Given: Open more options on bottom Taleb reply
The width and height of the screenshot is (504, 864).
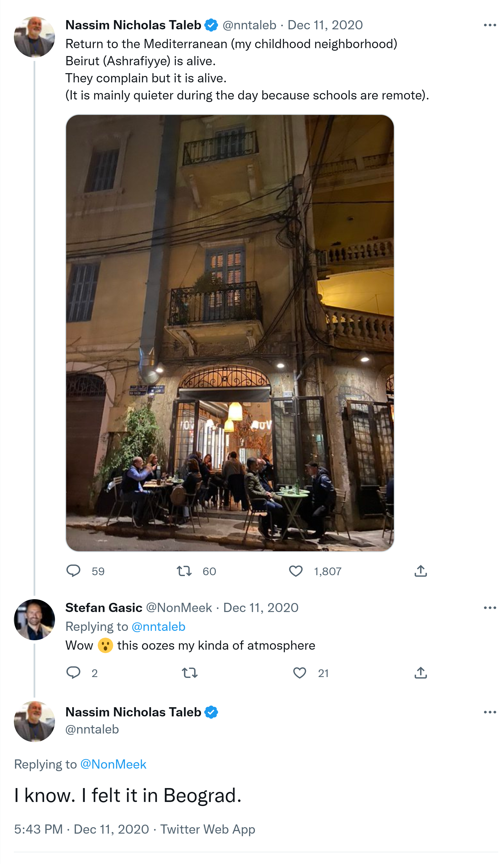Looking at the screenshot, I should 490,712.
